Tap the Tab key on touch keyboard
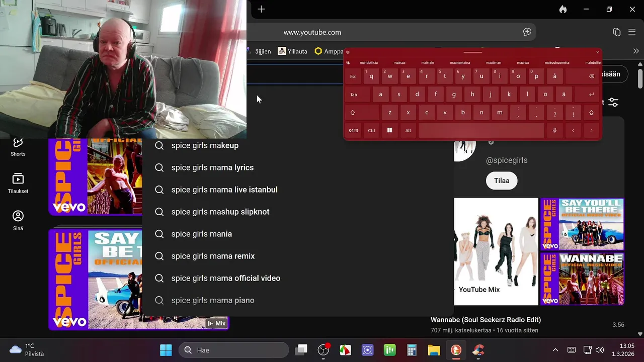The image size is (644, 362). pos(357,95)
